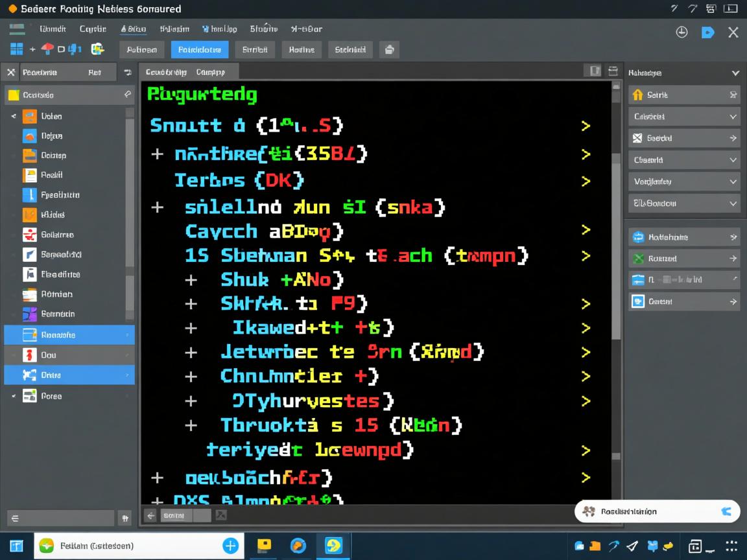Click the split-view layout toggle above the editor

point(592,71)
